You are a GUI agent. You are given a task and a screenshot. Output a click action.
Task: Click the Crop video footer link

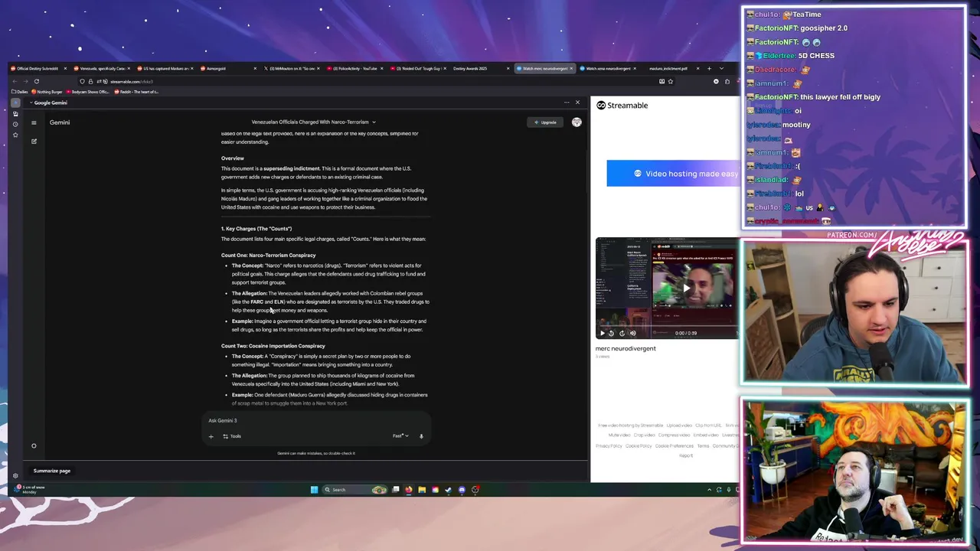tap(644, 435)
